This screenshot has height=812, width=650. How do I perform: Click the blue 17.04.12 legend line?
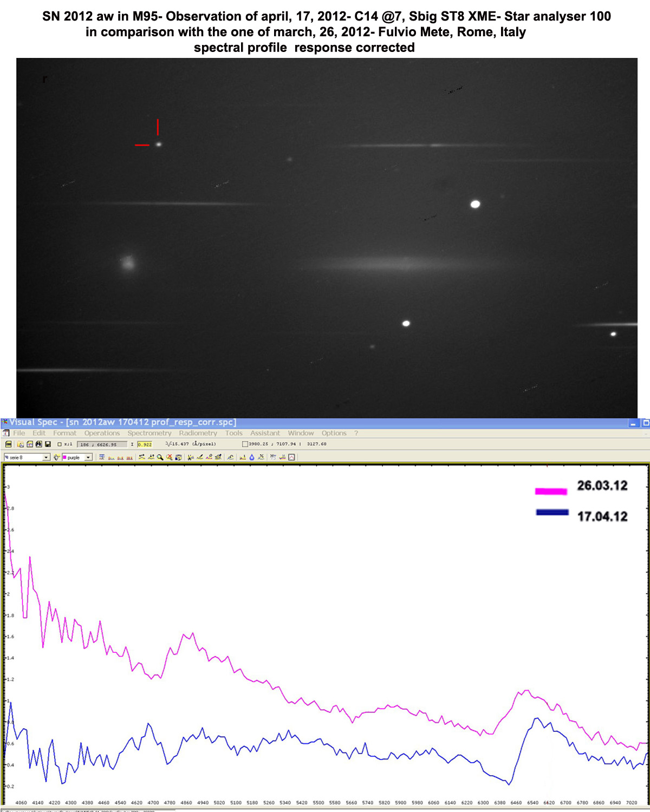(x=552, y=512)
